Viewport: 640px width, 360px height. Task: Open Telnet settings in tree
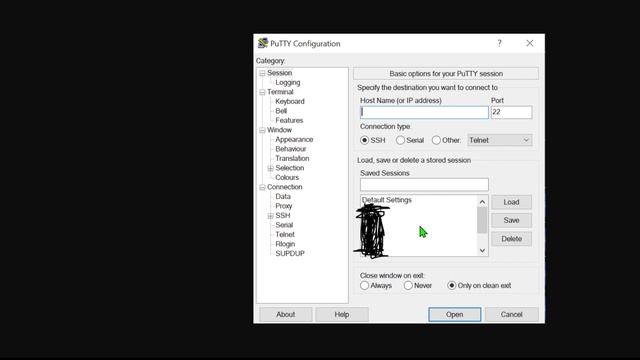(x=285, y=235)
